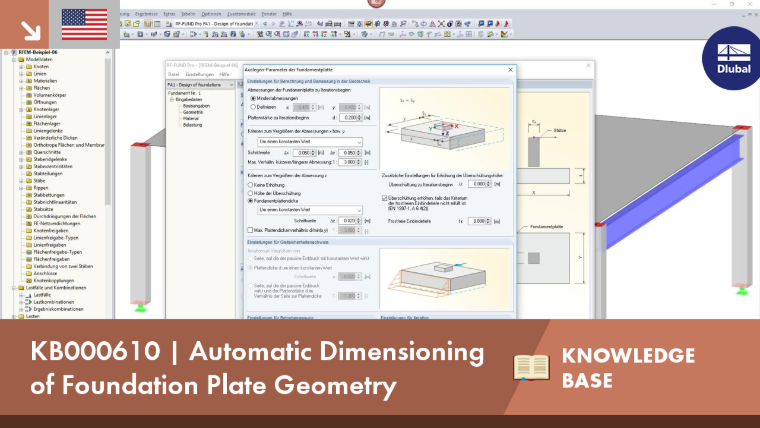Select Geometrie in Eingabedaten tree
This screenshot has height=428, width=760.
[193, 112]
